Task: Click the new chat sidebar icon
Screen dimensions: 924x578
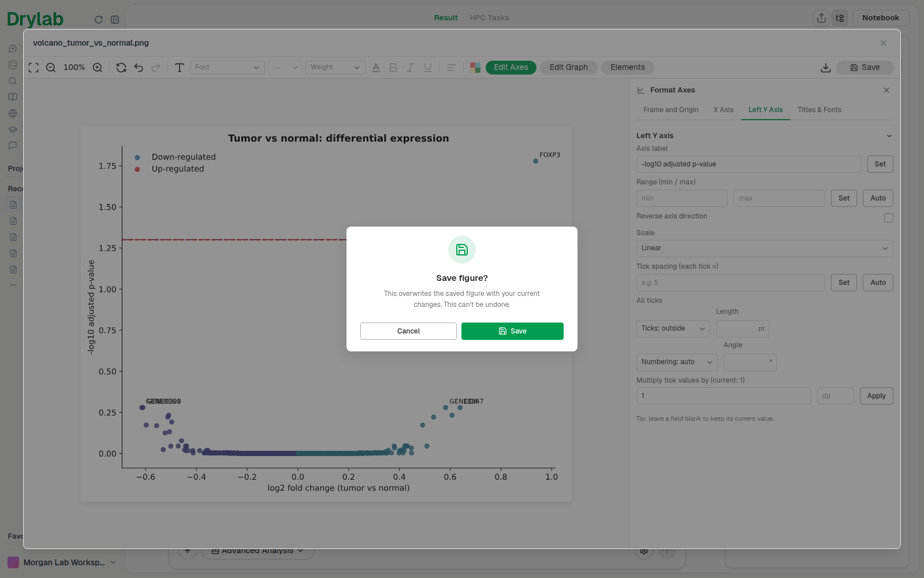Action: pyautogui.click(x=13, y=49)
